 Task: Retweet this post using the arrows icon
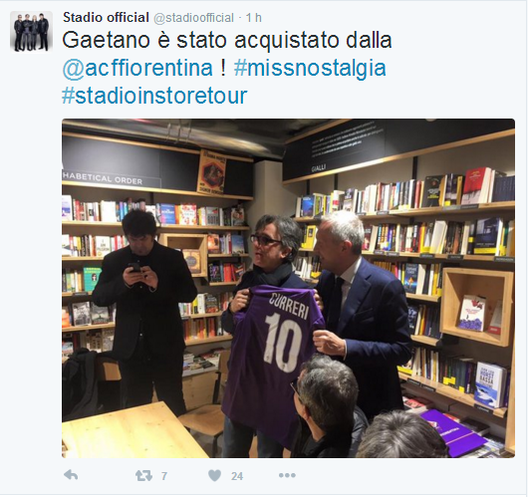144,476
